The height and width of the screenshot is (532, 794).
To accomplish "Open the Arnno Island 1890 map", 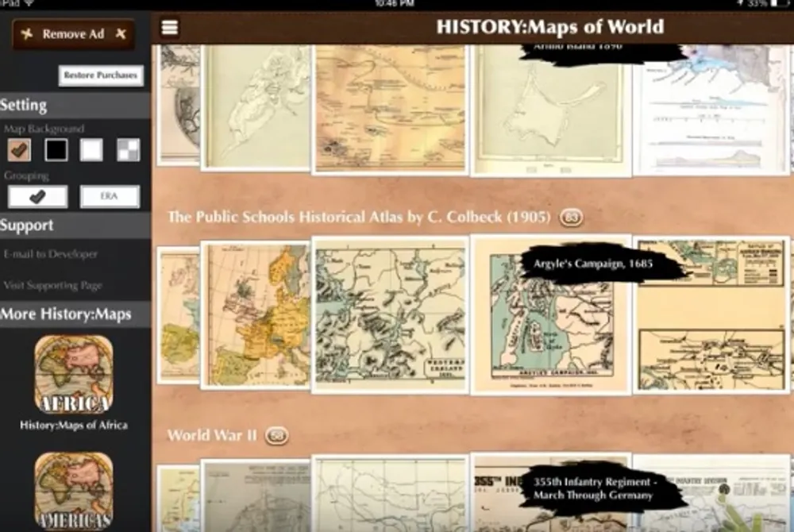I will [x=551, y=110].
